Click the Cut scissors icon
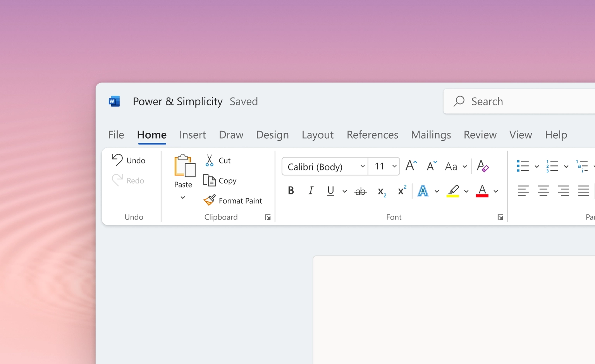595x364 pixels. click(x=210, y=160)
